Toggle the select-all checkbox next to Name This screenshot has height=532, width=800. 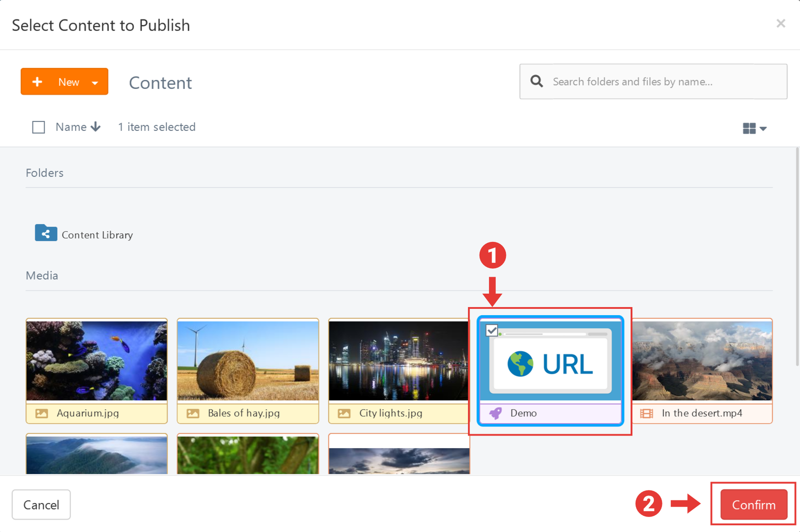click(38, 127)
